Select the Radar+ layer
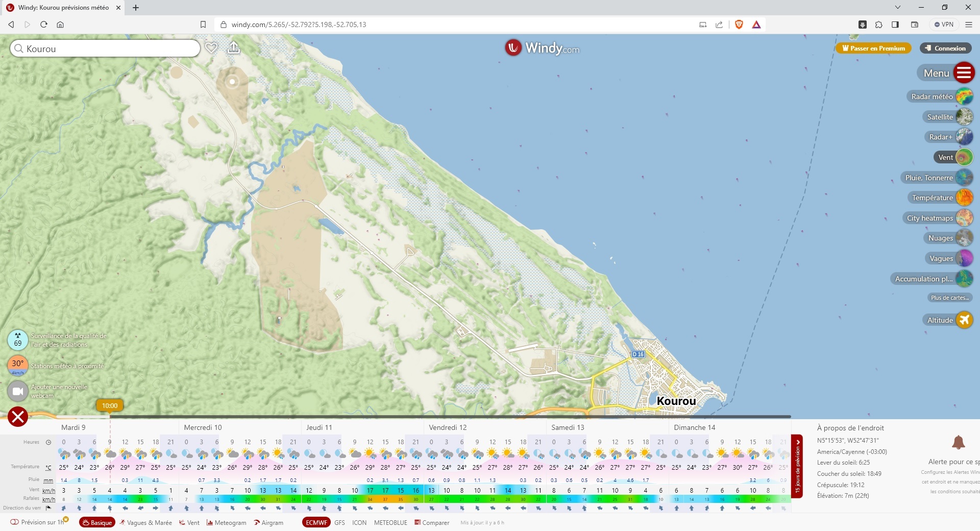980x531 pixels. [949, 137]
